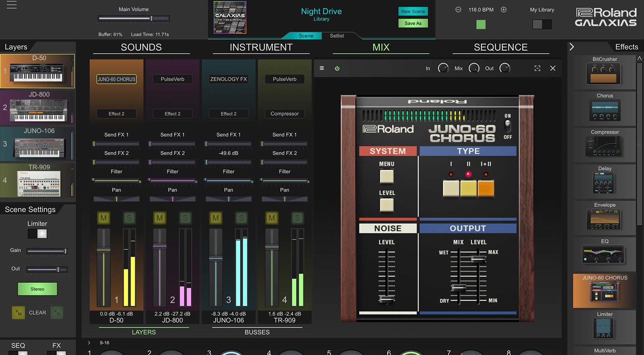Open TR-909 PulseVerb effect slot
Viewport: 644px width, 355px height.
285,79
